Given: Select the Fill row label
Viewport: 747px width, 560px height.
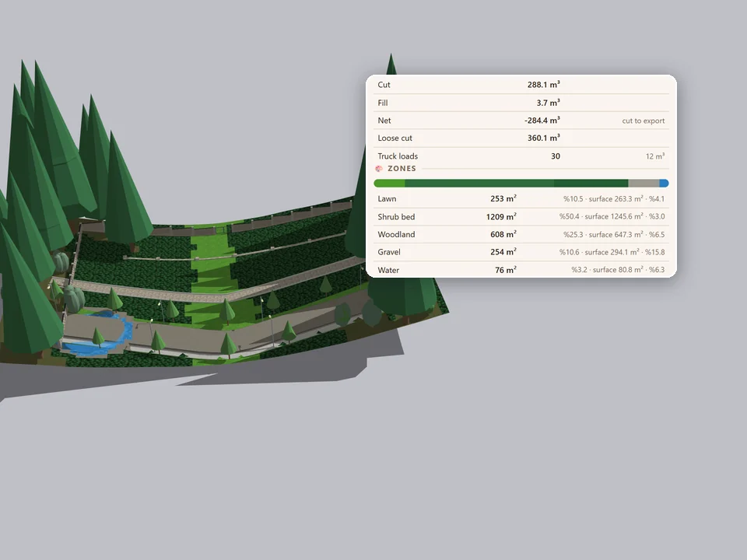Looking at the screenshot, I should click(383, 103).
